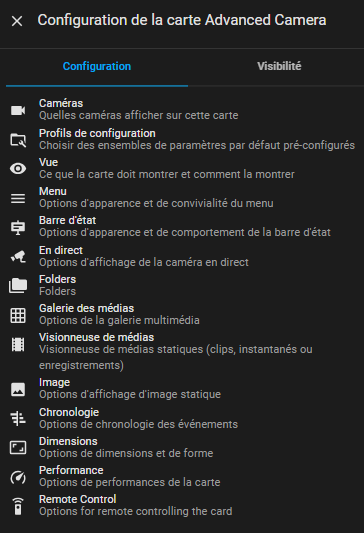Click the grid icon for Galerie des médias

[18, 315]
